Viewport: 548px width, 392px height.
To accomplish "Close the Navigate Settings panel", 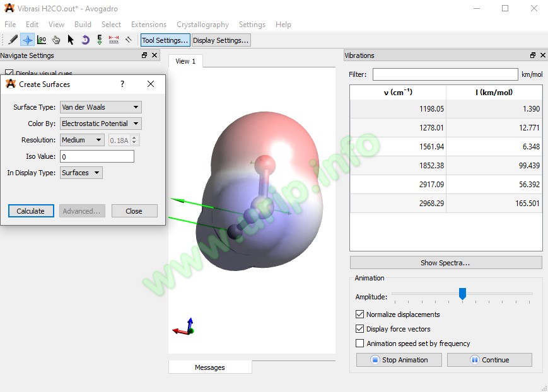I will pos(154,55).
